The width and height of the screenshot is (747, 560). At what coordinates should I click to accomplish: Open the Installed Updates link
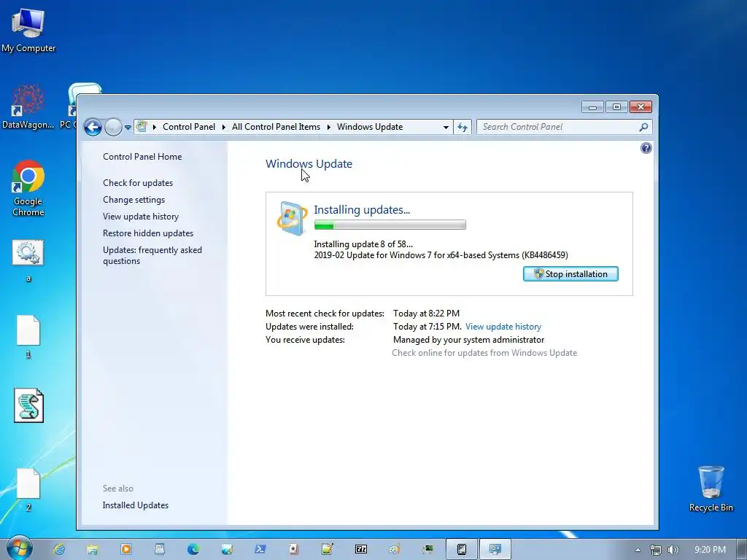(135, 505)
